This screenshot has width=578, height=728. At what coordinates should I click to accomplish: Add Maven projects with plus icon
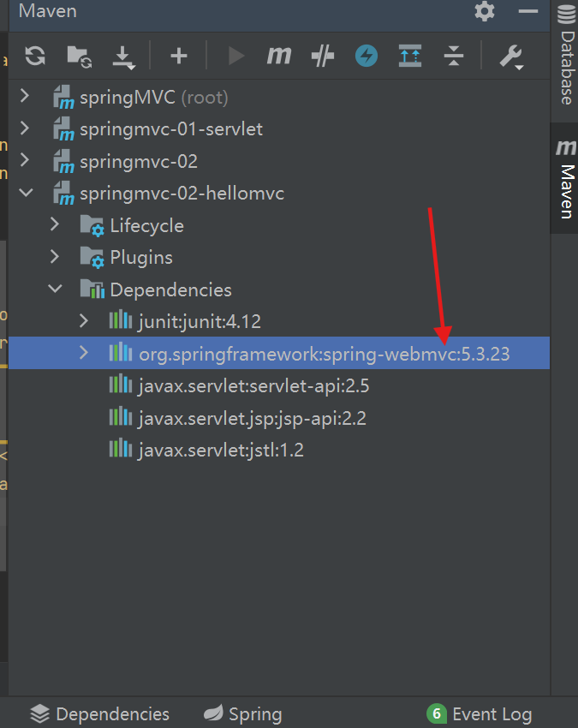[179, 57]
